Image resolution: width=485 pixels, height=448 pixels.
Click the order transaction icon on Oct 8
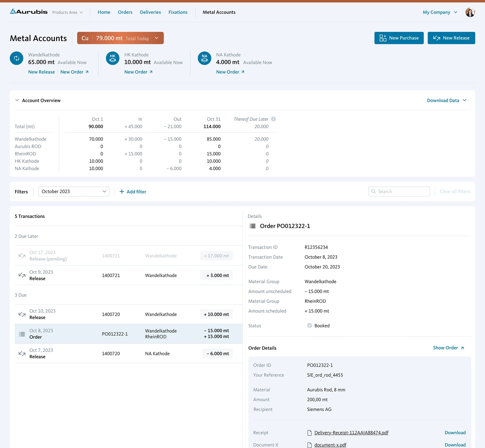click(21, 334)
